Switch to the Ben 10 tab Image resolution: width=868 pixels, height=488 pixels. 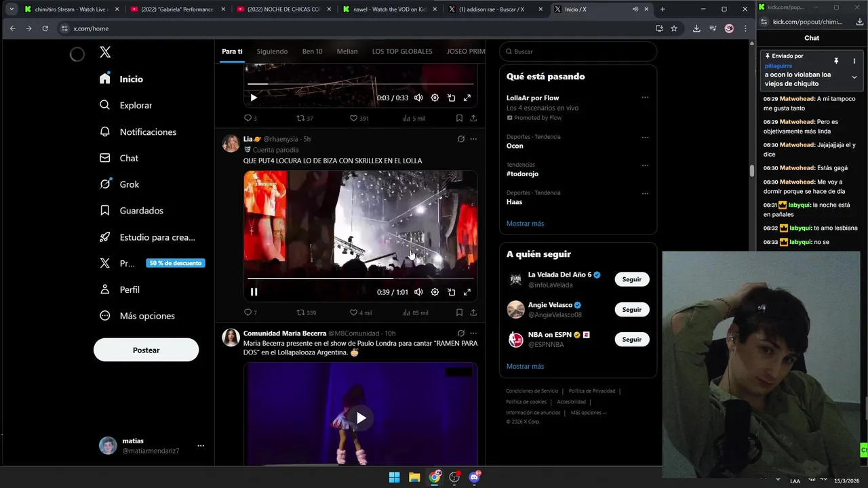click(x=312, y=52)
